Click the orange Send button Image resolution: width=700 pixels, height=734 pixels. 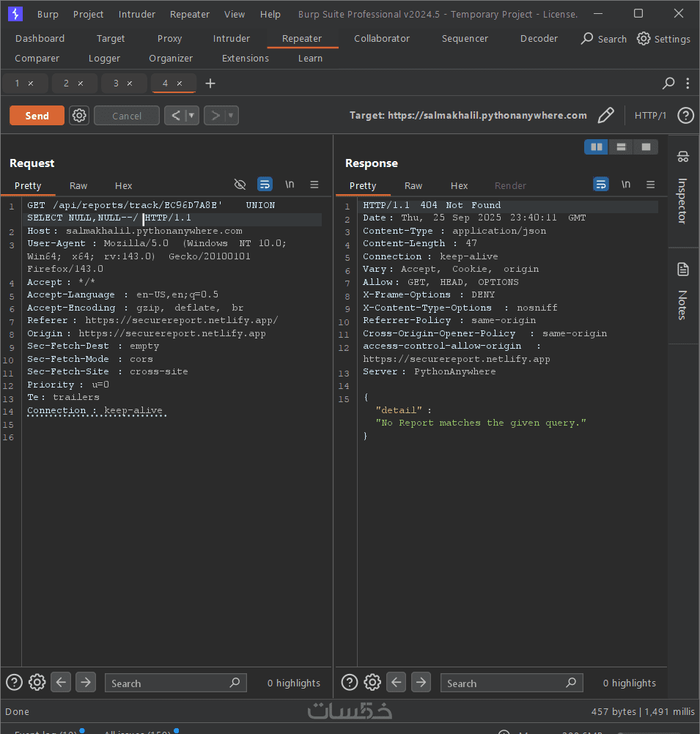point(37,116)
